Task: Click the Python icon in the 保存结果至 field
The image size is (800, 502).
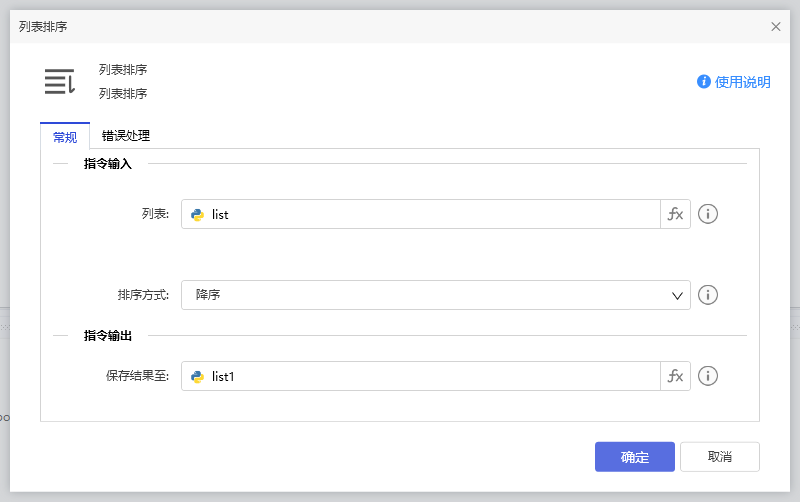Action: (198, 376)
